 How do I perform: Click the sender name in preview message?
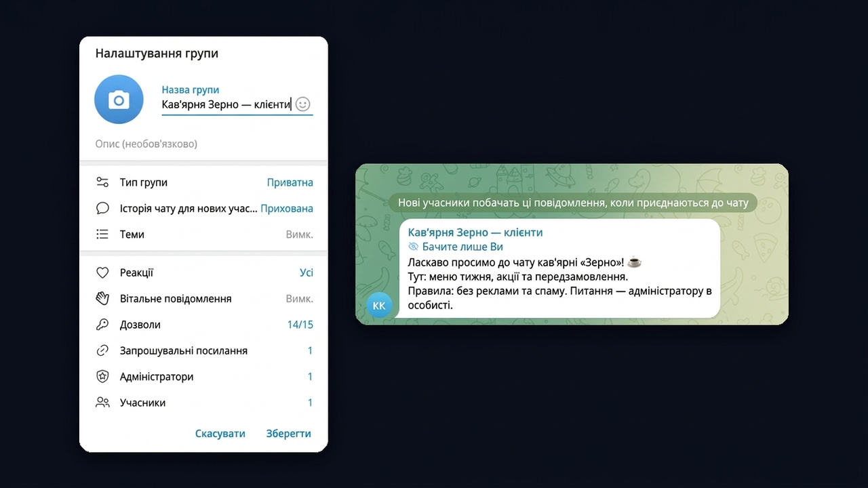pos(475,232)
